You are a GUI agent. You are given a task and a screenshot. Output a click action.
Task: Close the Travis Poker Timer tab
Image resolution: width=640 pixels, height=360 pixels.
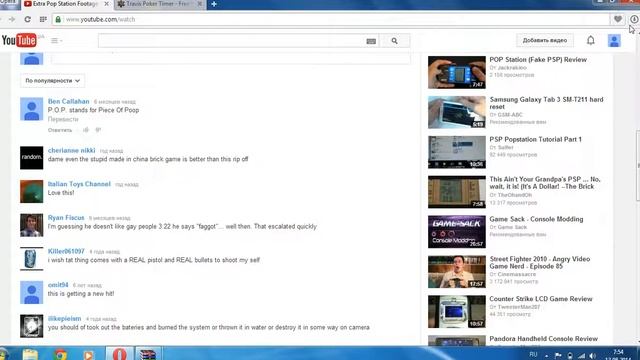[x=200, y=4]
